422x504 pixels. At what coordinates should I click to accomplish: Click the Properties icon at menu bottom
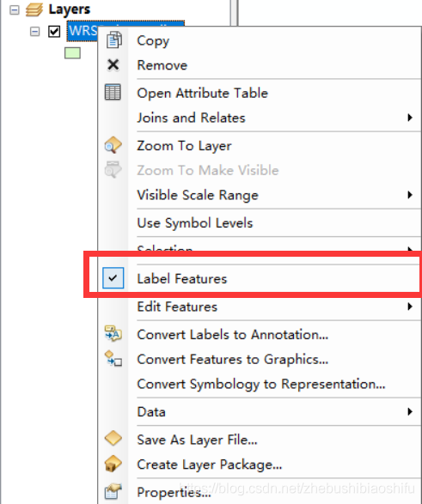(113, 491)
